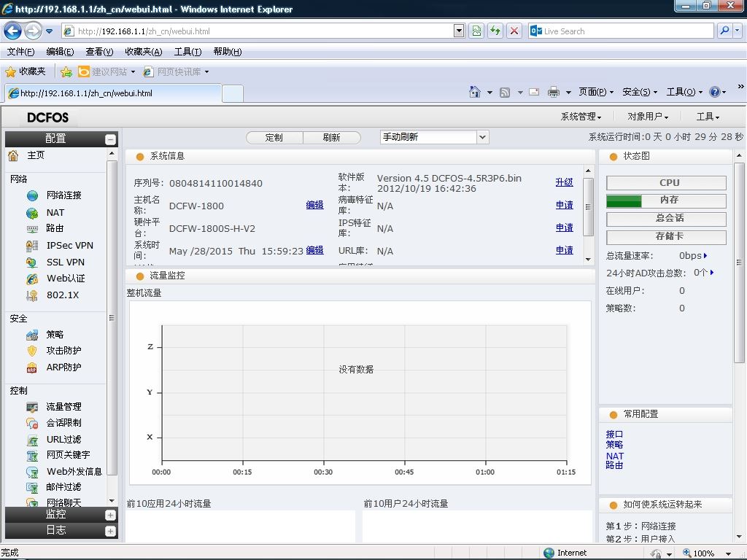Expand the 24小时AD攻击总数 arrow
Image resolution: width=747 pixels, height=560 pixels.
pos(712,273)
